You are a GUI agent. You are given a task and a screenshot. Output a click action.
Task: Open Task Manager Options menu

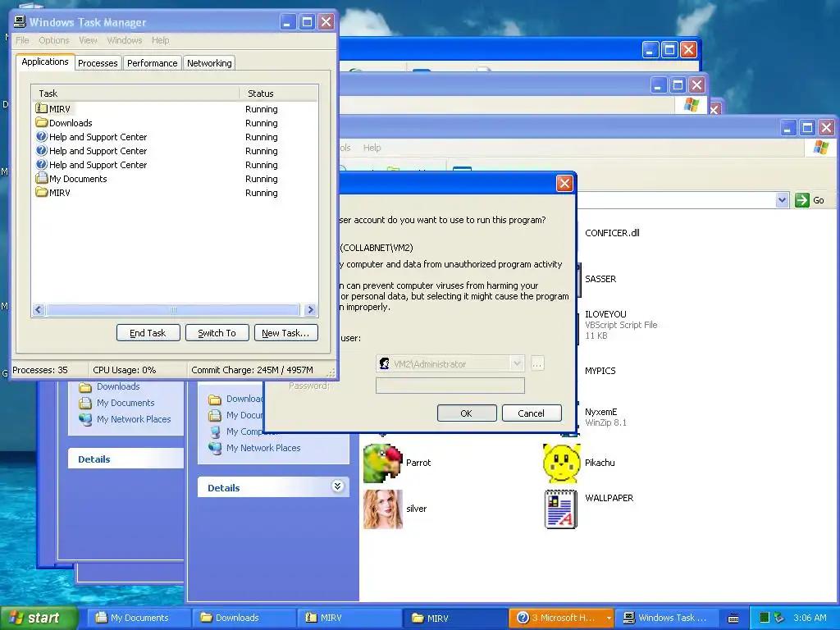[x=54, y=40]
